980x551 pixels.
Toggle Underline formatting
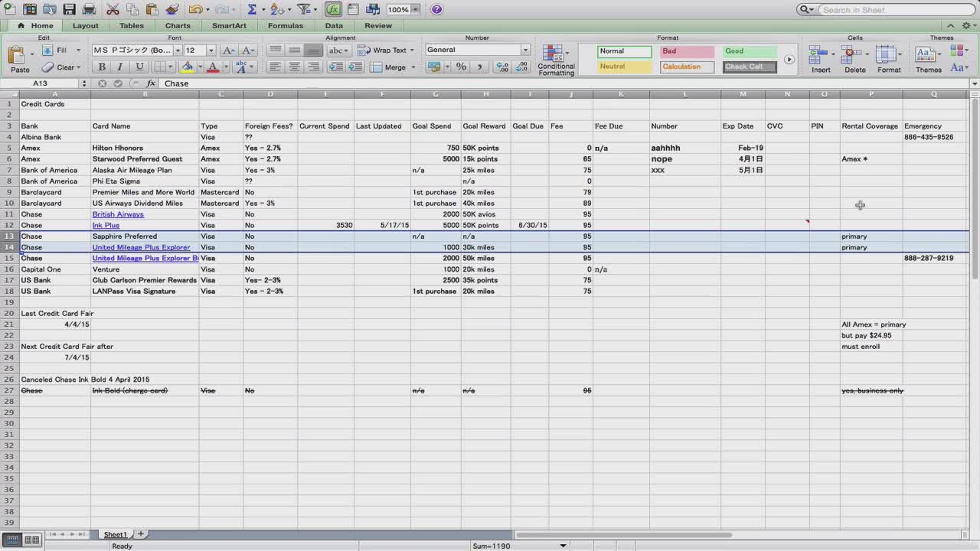click(139, 67)
